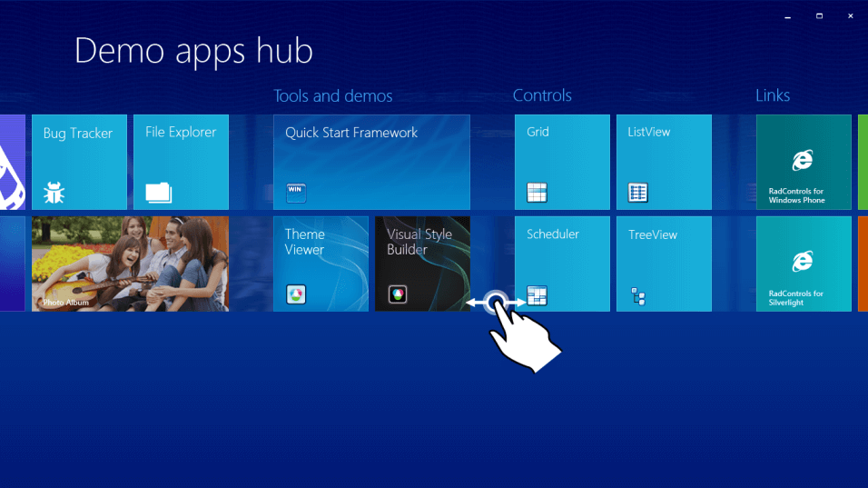Viewport: 868px width, 488px height.
Task: Select the Tools and demos group header
Action: tap(332, 95)
